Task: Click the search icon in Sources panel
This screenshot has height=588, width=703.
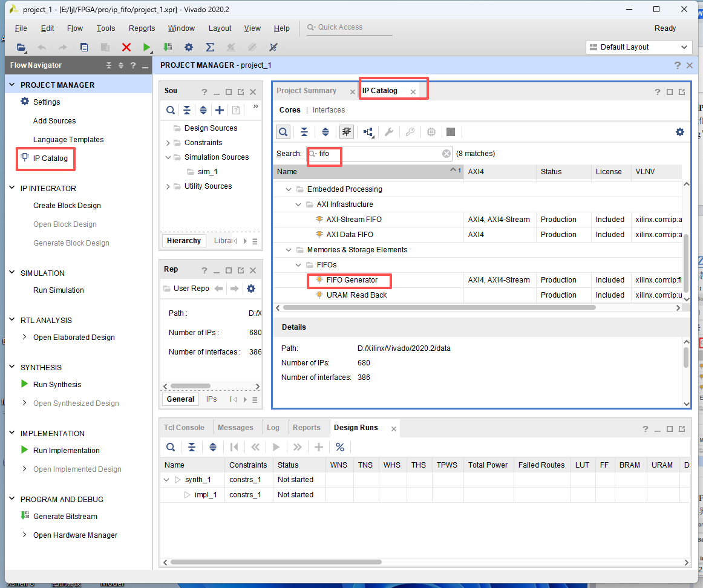Action: pyautogui.click(x=171, y=110)
